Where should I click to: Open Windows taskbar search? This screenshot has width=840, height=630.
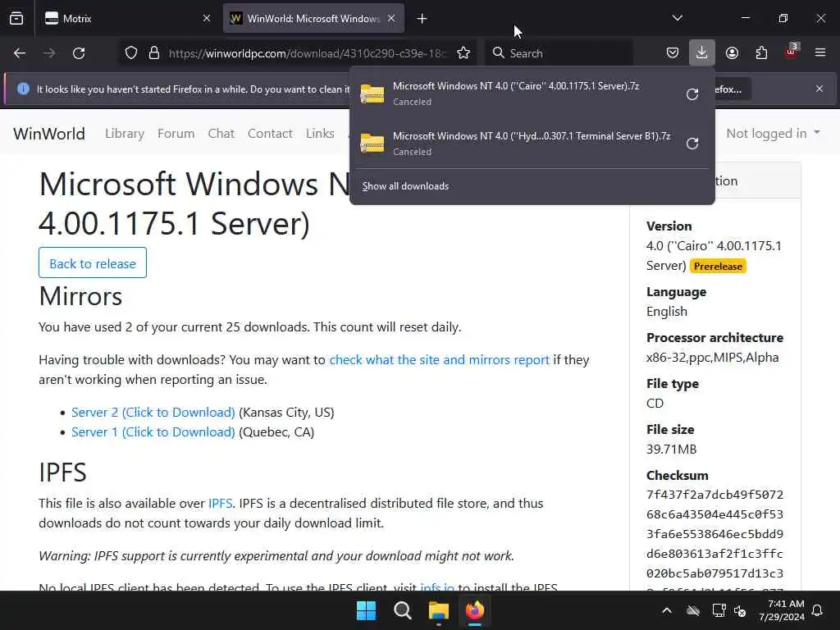coord(402,610)
